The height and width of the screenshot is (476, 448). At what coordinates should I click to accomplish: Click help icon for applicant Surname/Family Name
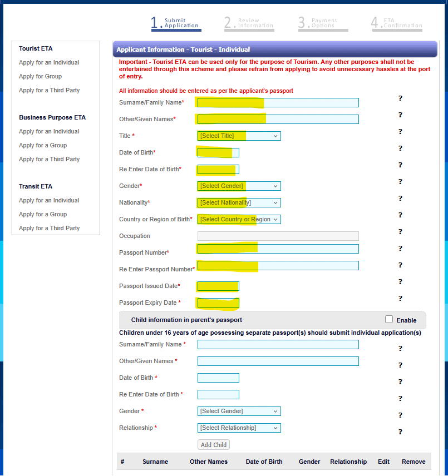click(400, 98)
